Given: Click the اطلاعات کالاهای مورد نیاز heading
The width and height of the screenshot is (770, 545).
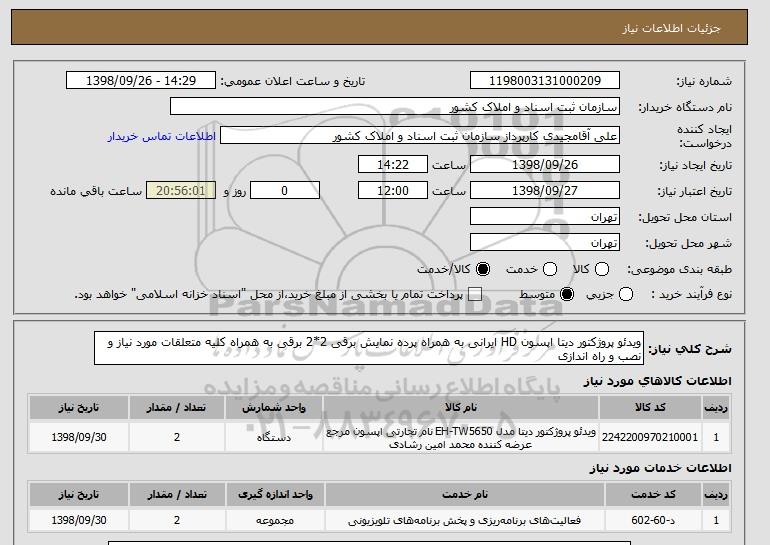Looking at the screenshot, I should click(657, 381).
